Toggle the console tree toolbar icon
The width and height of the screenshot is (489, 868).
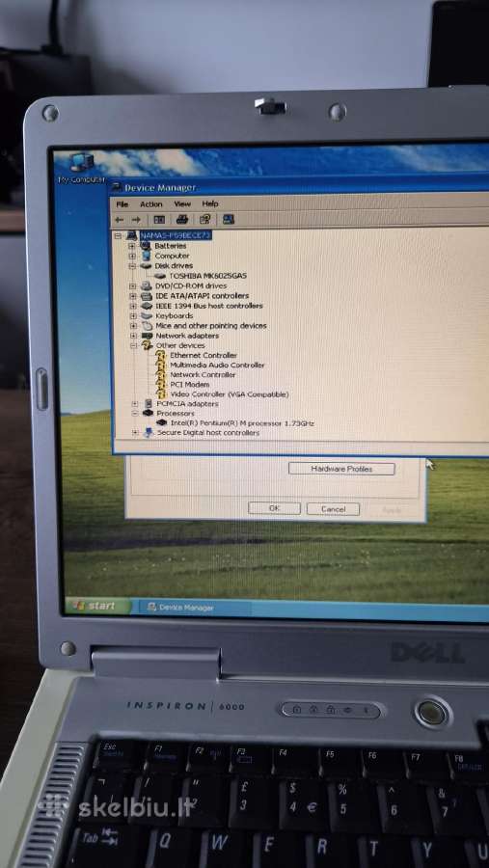click(159, 219)
